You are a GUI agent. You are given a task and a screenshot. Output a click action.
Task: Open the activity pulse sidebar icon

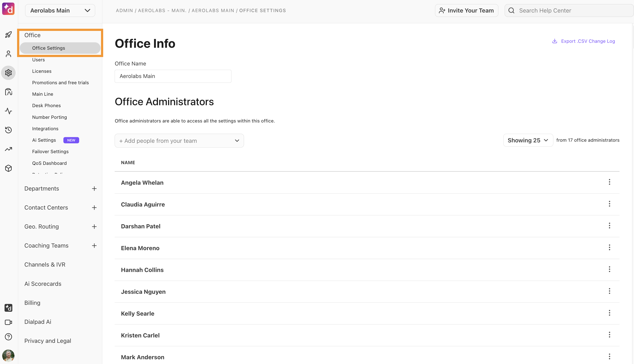[8, 111]
